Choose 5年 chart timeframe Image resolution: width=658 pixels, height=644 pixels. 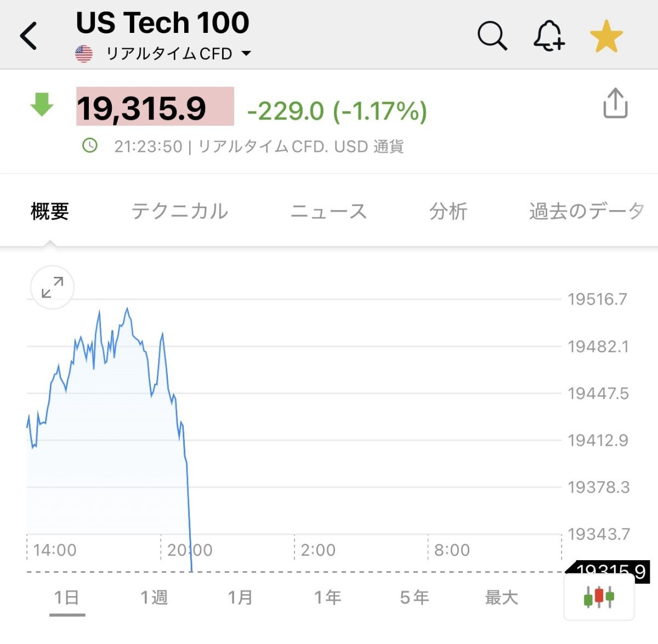coord(414,597)
